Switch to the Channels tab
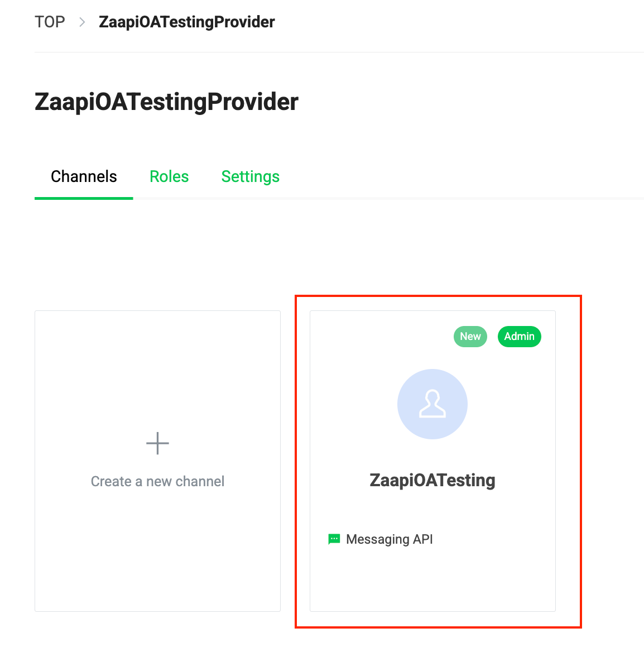Image resolution: width=644 pixels, height=652 pixels. 84,176
